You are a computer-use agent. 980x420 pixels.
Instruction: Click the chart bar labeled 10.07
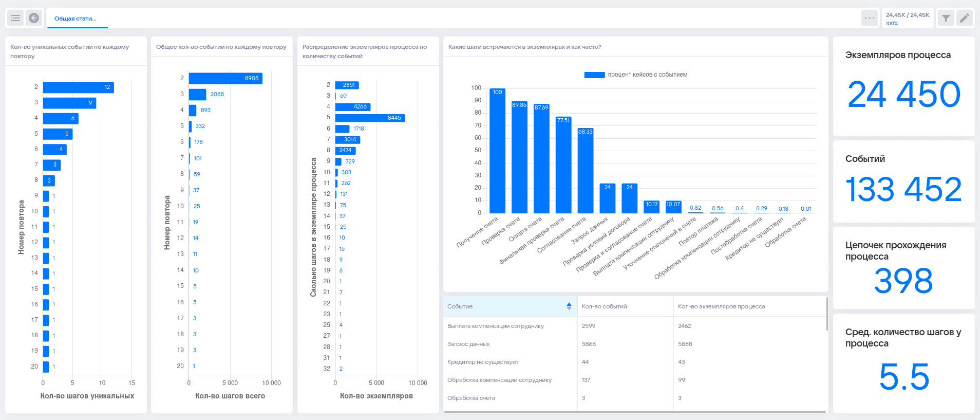click(x=673, y=207)
